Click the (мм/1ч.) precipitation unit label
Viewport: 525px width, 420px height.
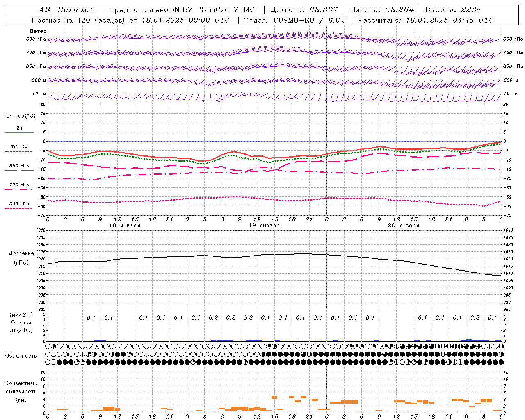coord(21,330)
